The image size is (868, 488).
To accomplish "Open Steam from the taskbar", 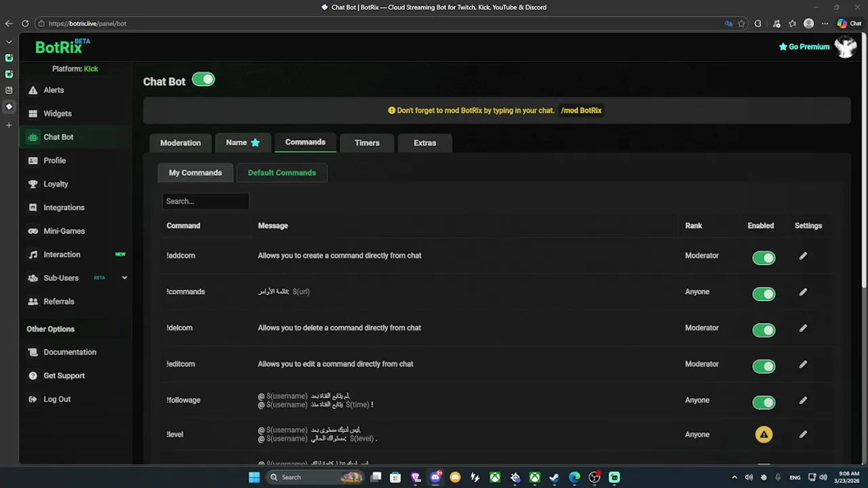I will pos(554,477).
